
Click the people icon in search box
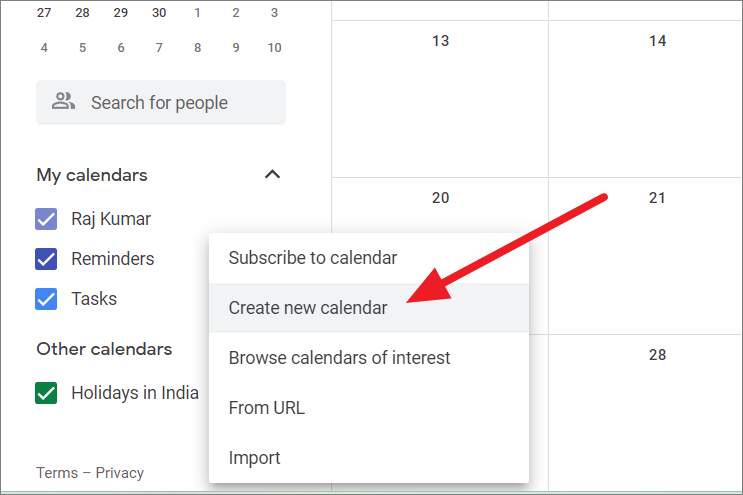(63, 101)
